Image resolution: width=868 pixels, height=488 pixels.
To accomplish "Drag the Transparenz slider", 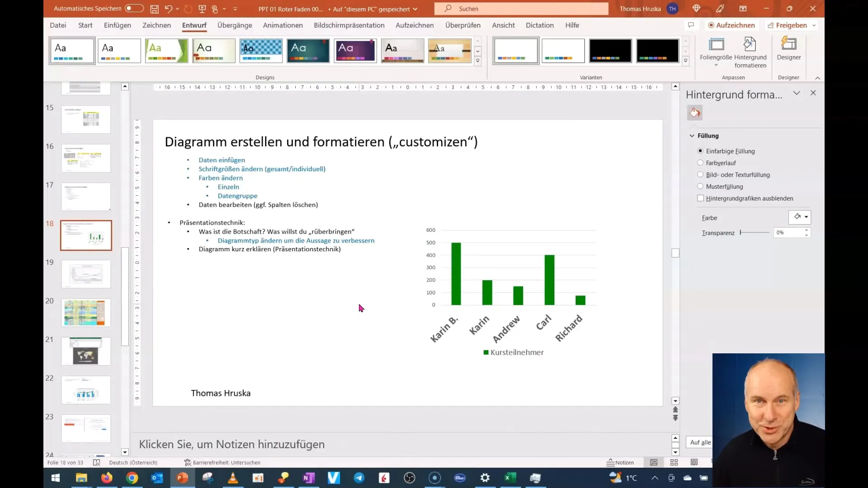I will 741,232.
